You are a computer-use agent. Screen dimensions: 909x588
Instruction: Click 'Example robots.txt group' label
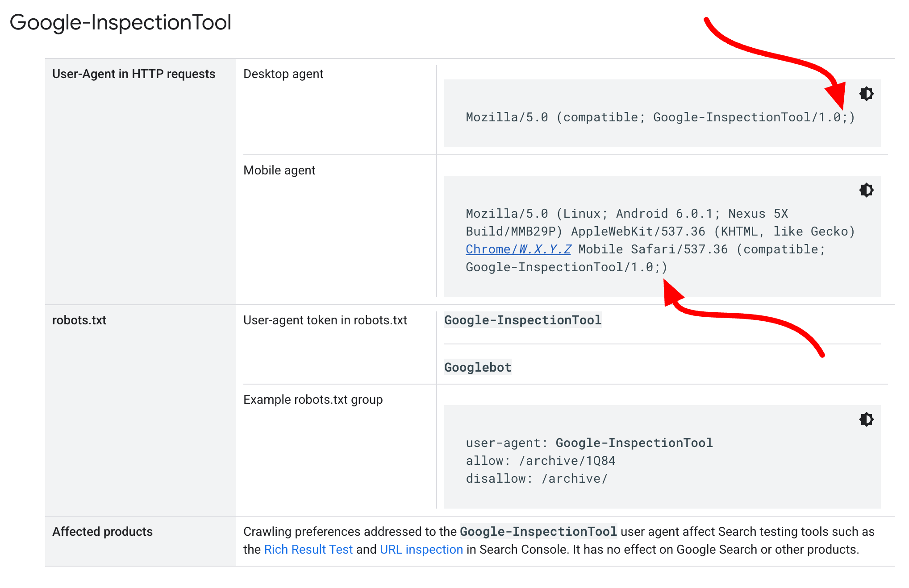click(313, 400)
